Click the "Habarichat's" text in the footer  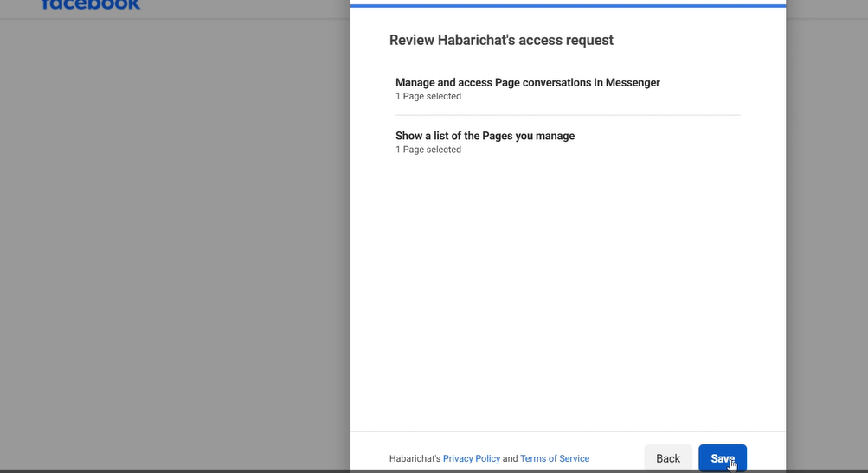pyautogui.click(x=415, y=458)
